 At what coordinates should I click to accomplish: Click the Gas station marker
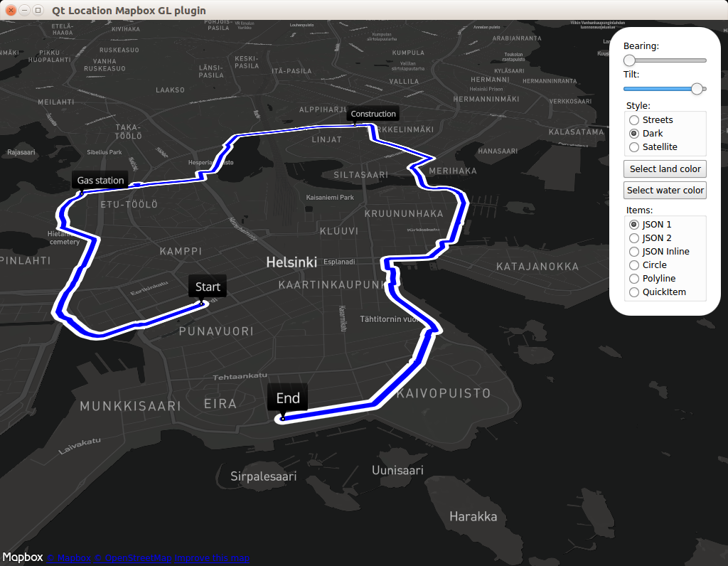click(100, 181)
